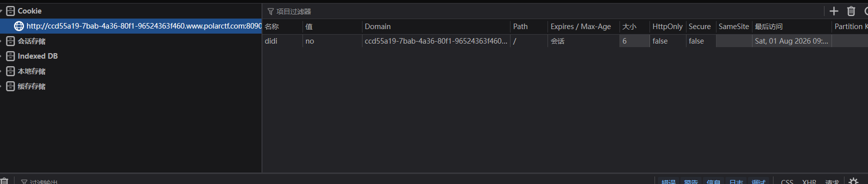
Task: Toggle the XHR console filter
Action: [809, 181]
